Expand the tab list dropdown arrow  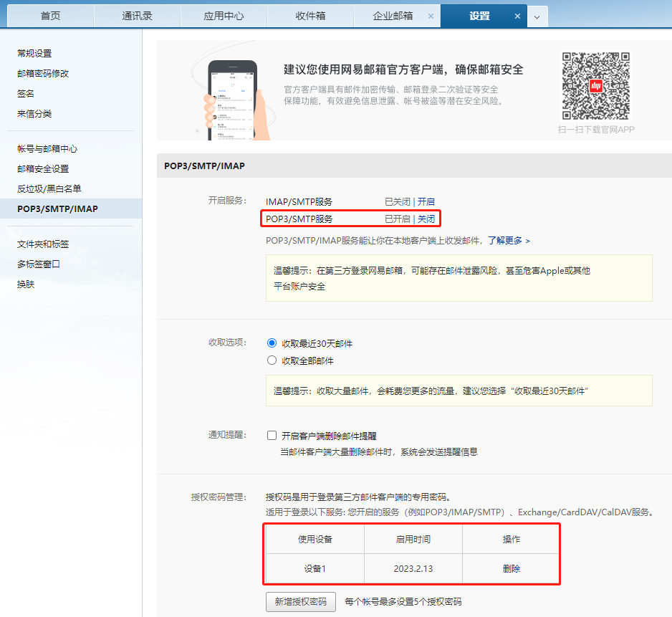coord(537,16)
